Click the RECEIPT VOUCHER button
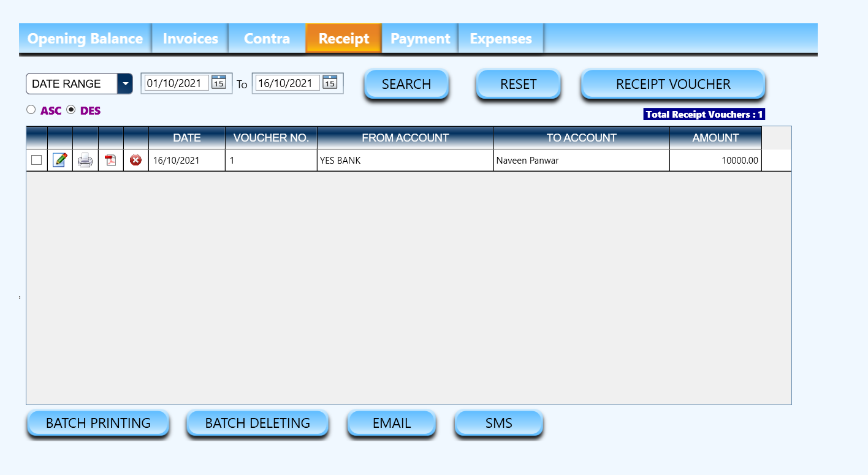868x475 pixels. click(x=673, y=84)
